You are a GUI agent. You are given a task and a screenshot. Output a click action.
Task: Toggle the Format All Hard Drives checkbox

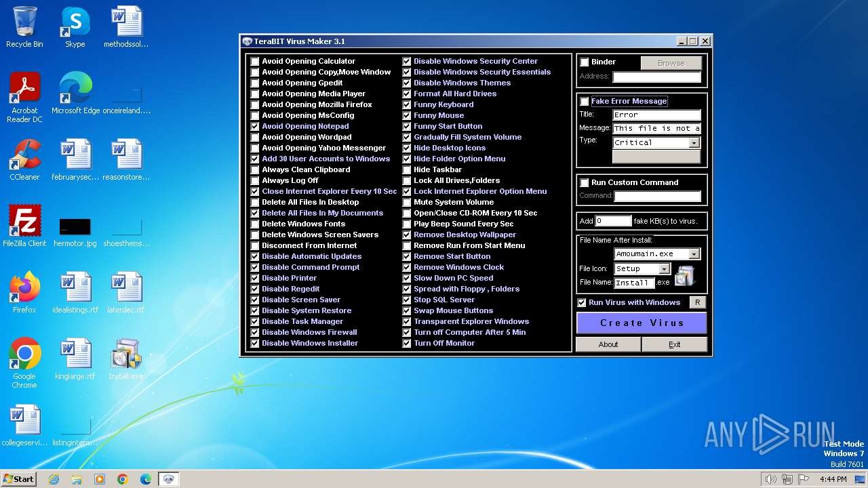tap(407, 94)
